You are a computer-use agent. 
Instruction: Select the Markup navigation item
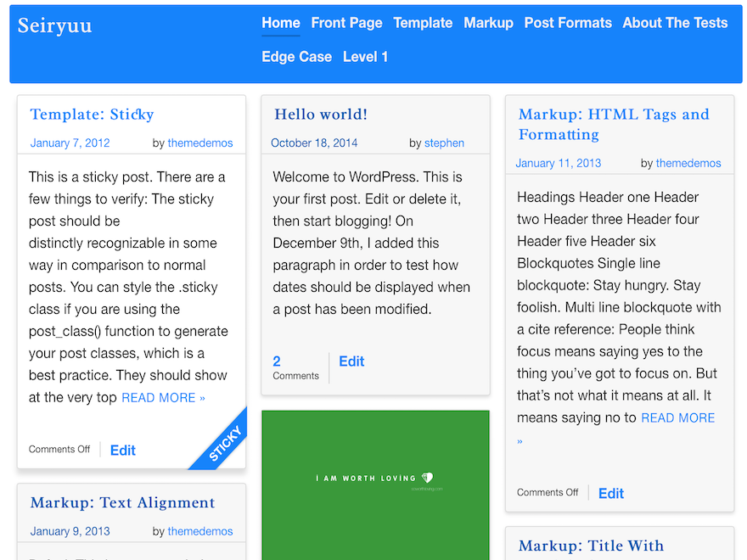pyautogui.click(x=488, y=23)
